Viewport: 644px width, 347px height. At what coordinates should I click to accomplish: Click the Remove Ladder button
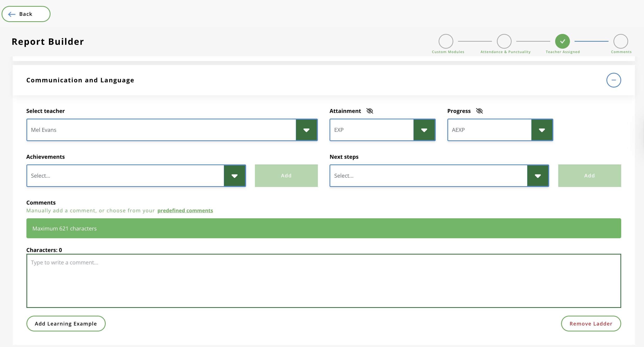click(x=591, y=324)
